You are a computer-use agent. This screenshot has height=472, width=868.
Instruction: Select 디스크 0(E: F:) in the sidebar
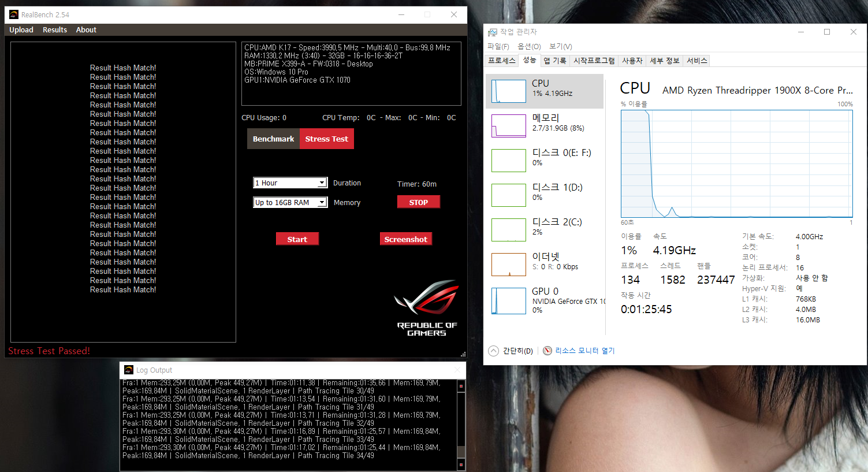pos(545,161)
